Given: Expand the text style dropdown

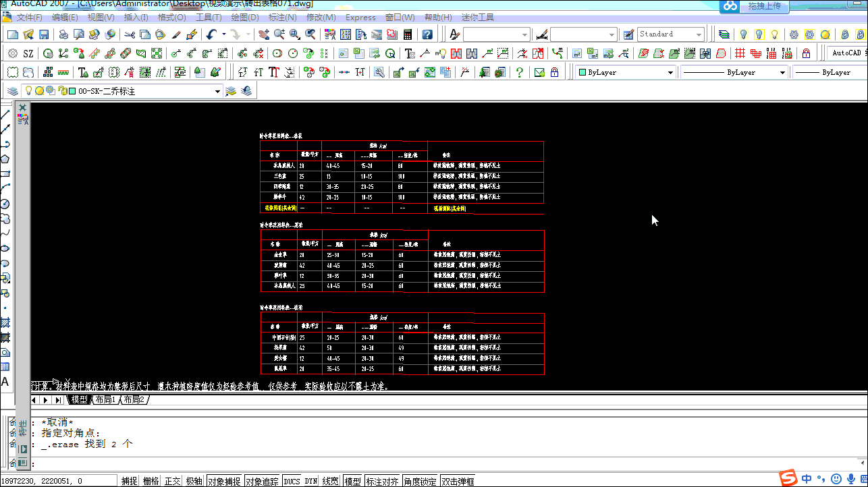Looking at the screenshot, I should coord(497,34).
